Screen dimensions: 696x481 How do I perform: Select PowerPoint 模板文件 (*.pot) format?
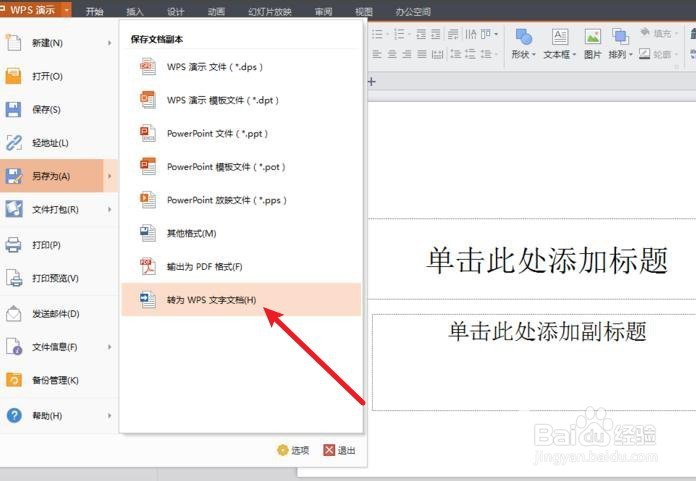[x=241, y=167]
